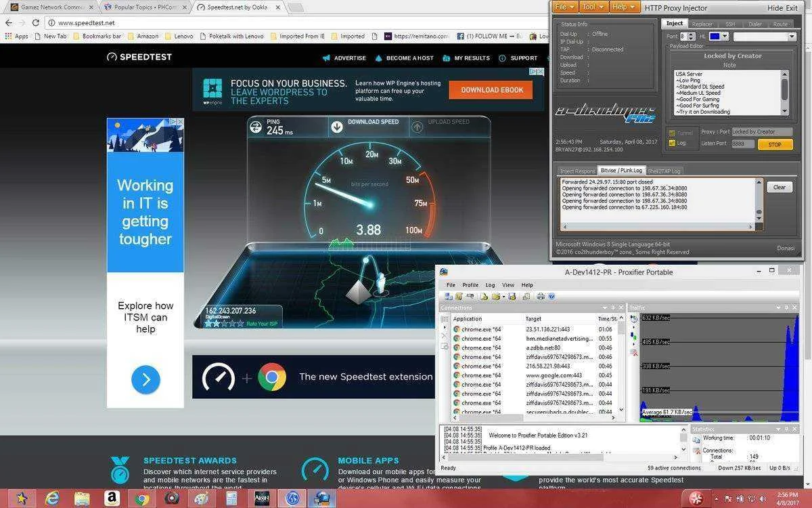The width and height of the screenshot is (812, 508).
Task: Click MY RESULTS link in Speedtest header
Action: (x=467, y=58)
